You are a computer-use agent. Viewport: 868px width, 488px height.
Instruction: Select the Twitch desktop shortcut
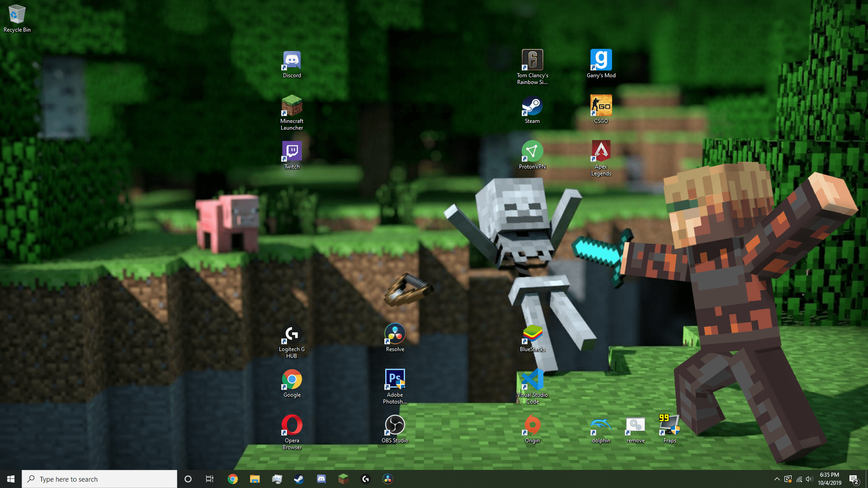pyautogui.click(x=292, y=155)
